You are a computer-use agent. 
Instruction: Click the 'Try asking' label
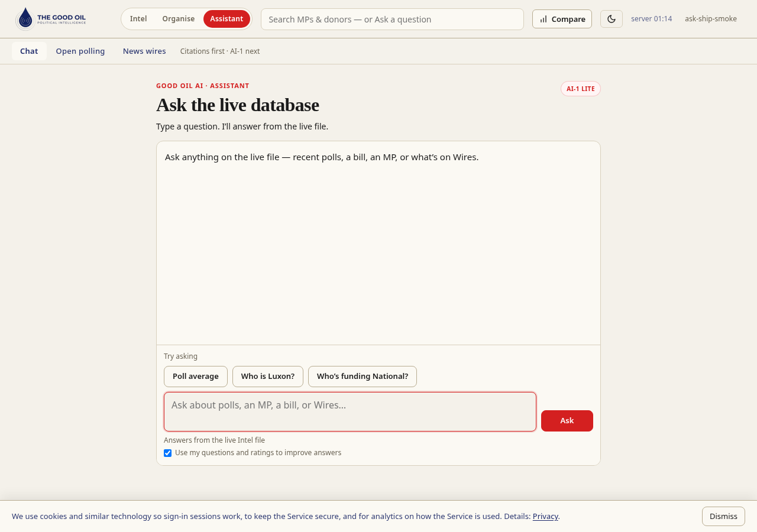180,356
